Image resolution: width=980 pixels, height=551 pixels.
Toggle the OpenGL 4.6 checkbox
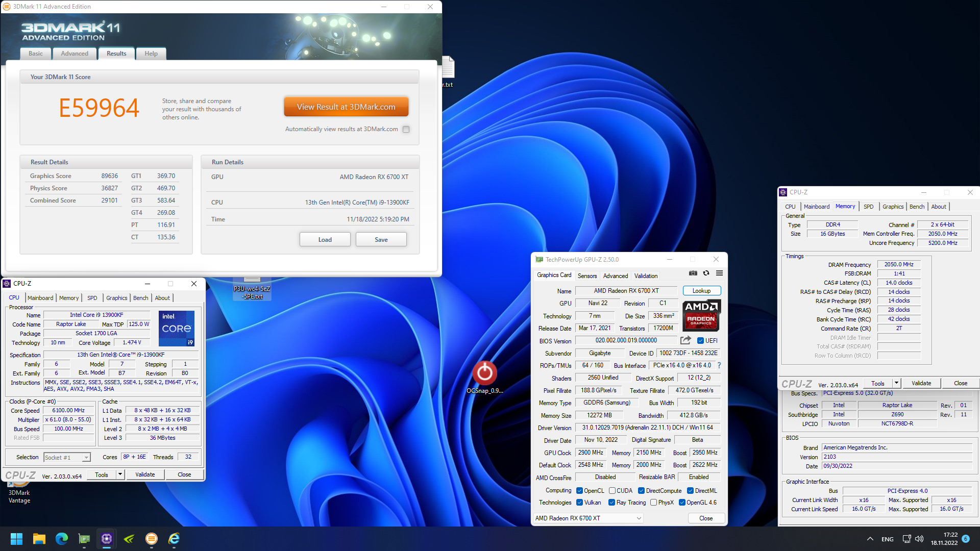pyautogui.click(x=682, y=503)
